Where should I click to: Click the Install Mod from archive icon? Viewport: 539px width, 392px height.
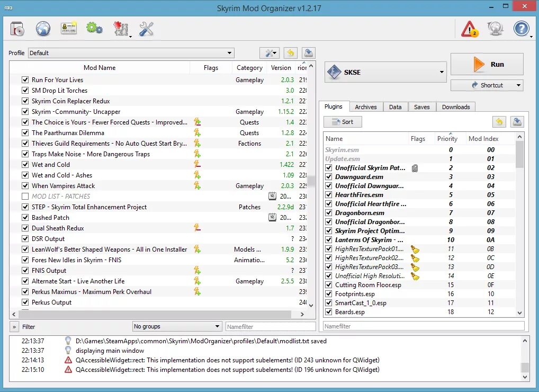[x=17, y=29]
